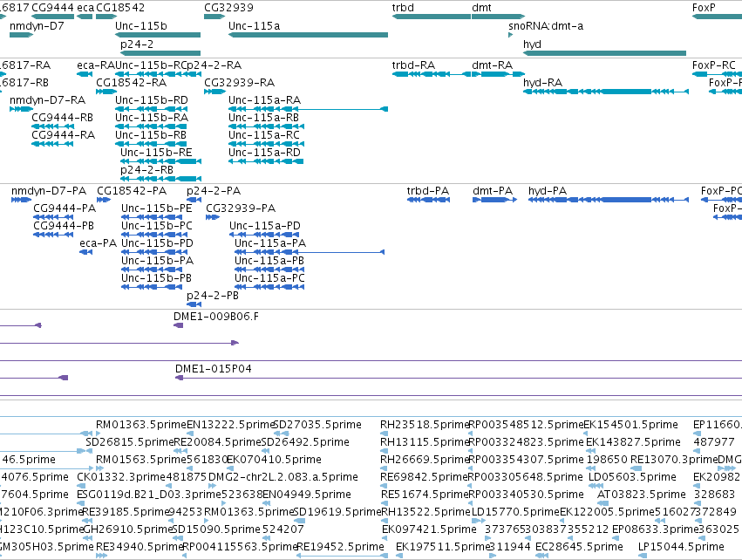
Task: Click the Unc-115b-RB transcript label
Action: pos(151,135)
